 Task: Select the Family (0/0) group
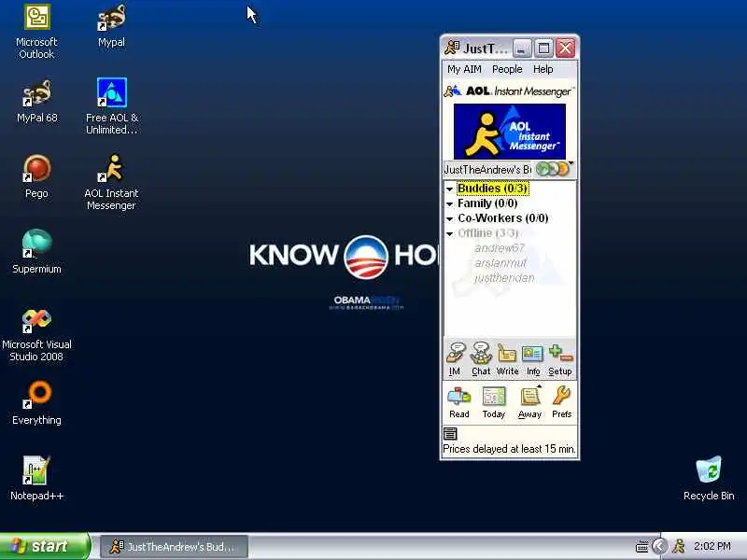point(487,203)
